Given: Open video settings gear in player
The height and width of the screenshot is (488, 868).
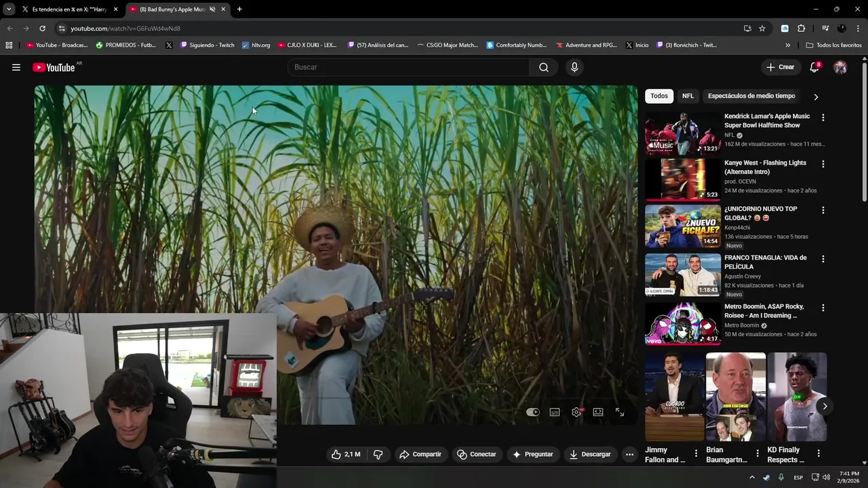Looking at the screenshot, I should click(x=576, y=412).
